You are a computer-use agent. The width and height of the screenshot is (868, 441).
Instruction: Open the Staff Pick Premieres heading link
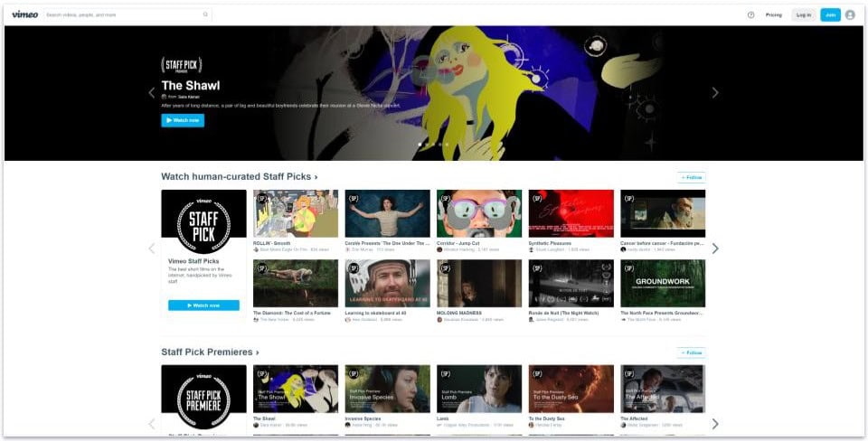click(210, 352)
